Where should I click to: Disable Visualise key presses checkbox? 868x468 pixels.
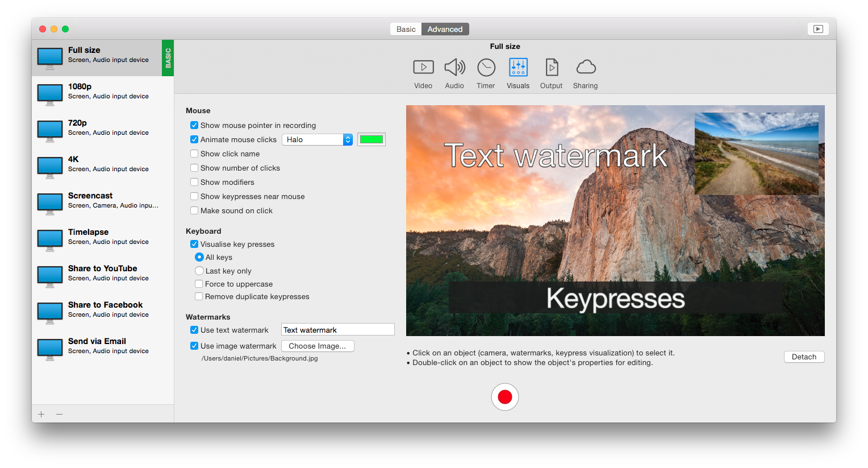tap(194, 244)
